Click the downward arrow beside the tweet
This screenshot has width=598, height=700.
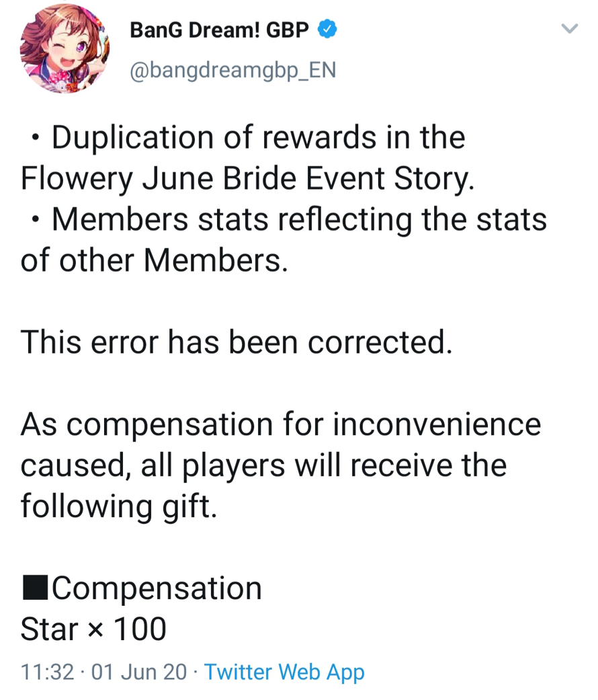[x=570, y=28]
